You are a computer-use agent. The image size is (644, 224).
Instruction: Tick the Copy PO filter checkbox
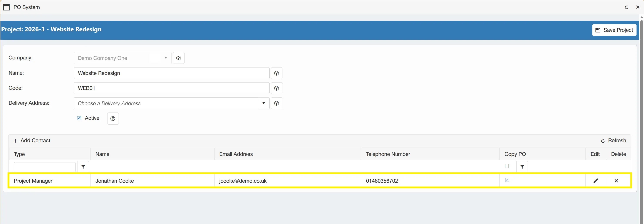pos(507,166)
